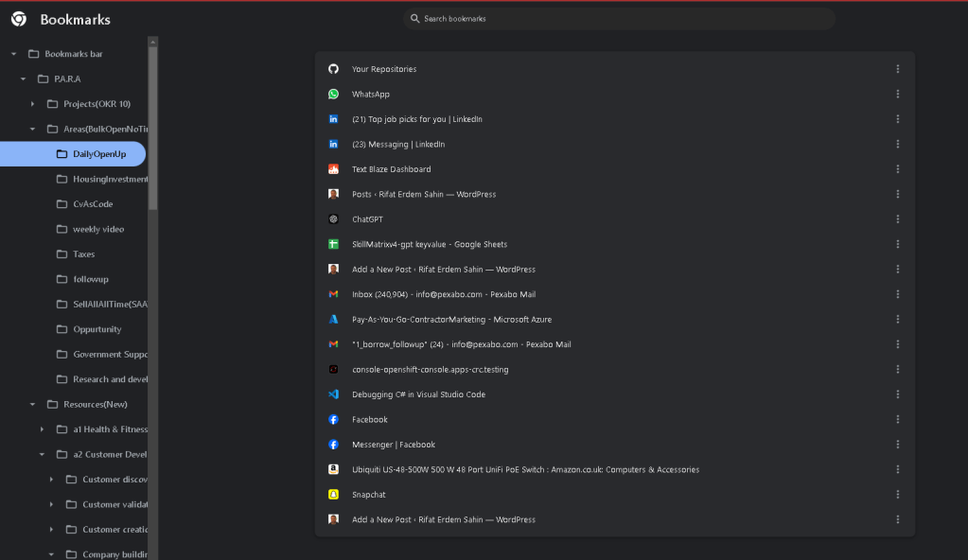The width and height of the screenshot is (968, 560).
Task: Expand the Customer validat folder arrow
Action: [x=51, y=504]
